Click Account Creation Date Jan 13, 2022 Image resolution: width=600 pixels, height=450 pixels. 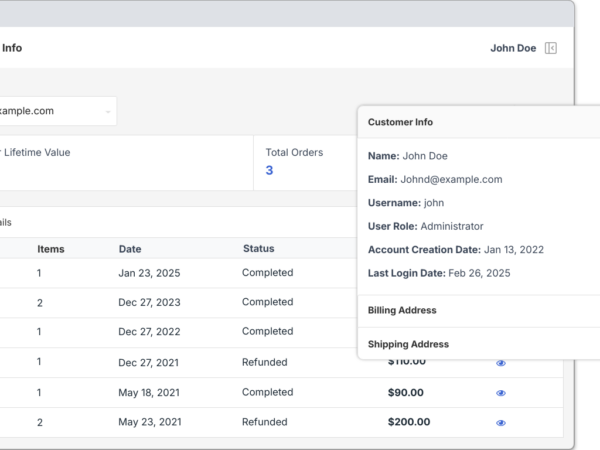click(x=456, y=250)
